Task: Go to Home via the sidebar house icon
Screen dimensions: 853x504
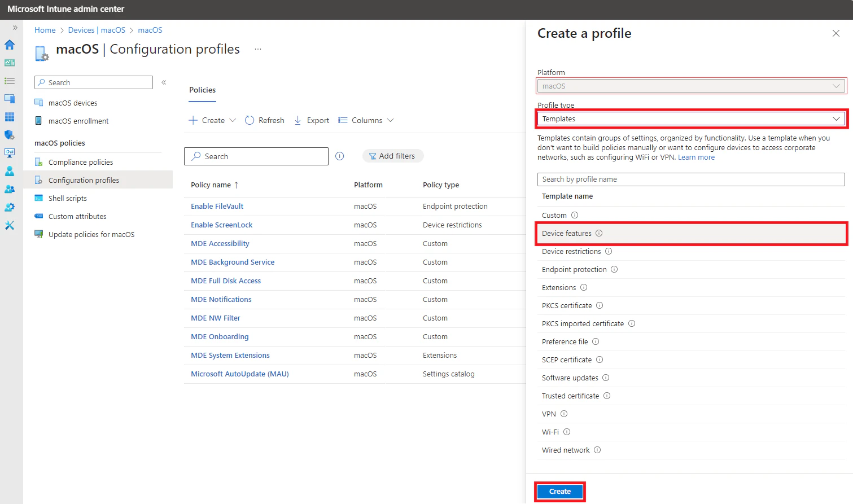Action: (10, 45)
